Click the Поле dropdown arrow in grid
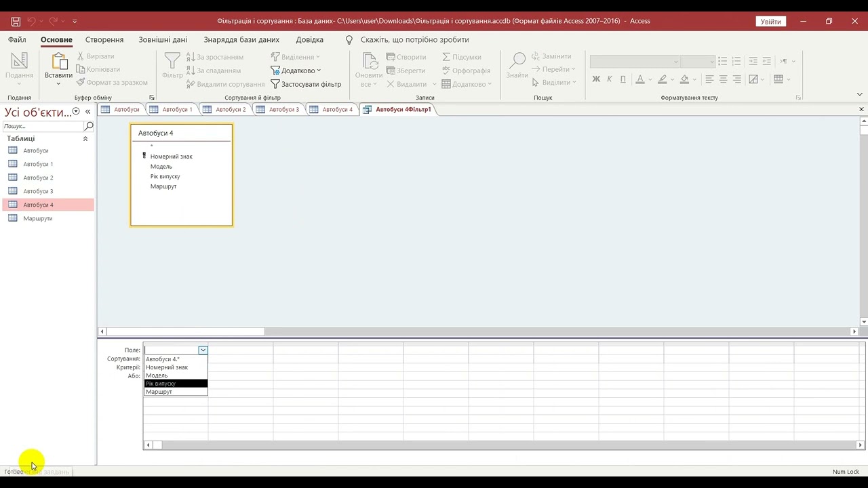The height and width of the screenshot is (488, 868). coord(203,350)
